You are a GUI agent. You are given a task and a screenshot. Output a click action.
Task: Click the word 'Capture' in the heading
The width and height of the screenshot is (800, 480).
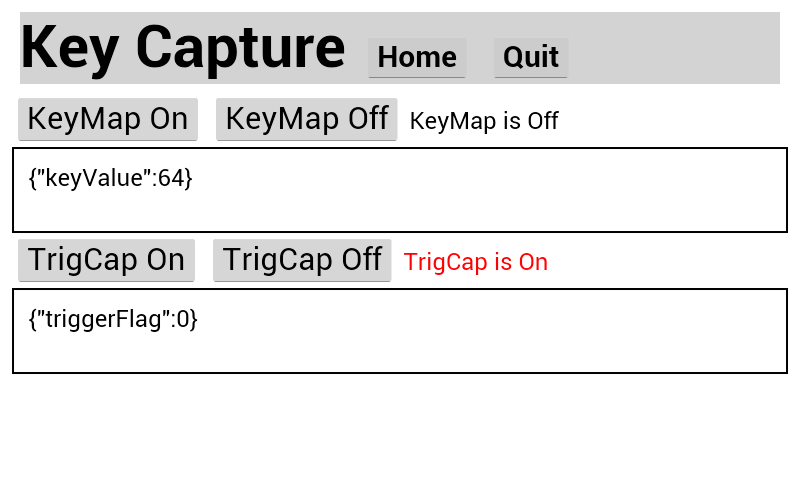(240, 47)
